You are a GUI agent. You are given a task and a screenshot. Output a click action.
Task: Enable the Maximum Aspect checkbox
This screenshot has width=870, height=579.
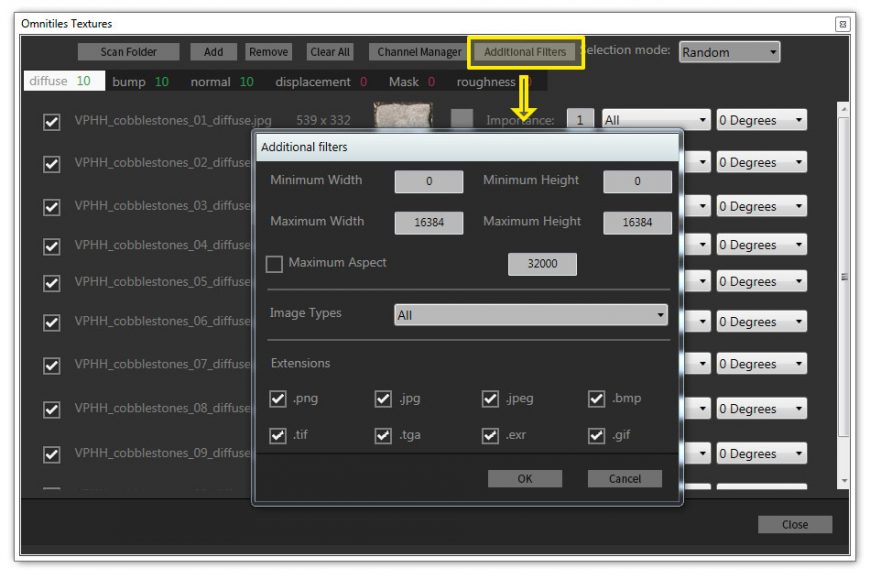(x=274, y=264)
